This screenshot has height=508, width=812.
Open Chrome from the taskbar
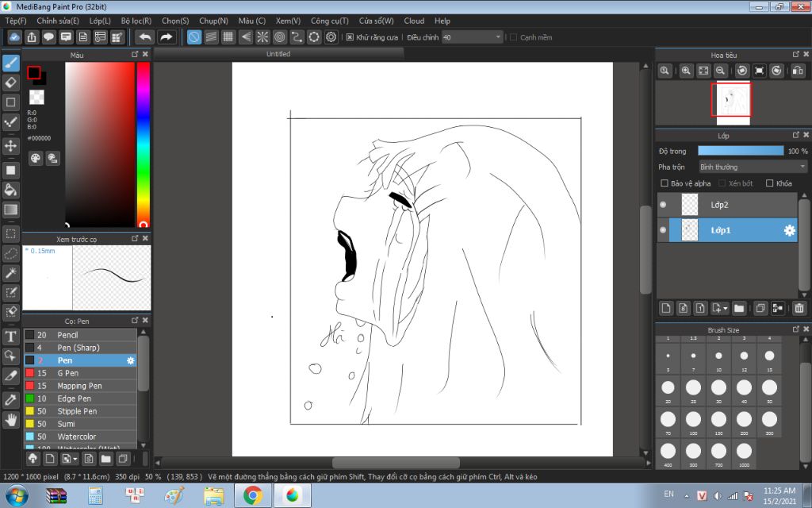tap(253, 496)
